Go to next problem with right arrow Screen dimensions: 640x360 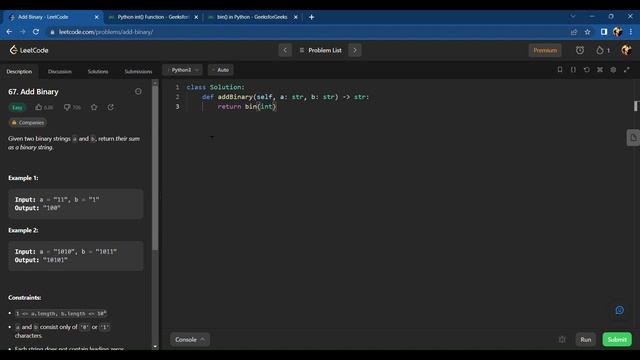point(355,50)
